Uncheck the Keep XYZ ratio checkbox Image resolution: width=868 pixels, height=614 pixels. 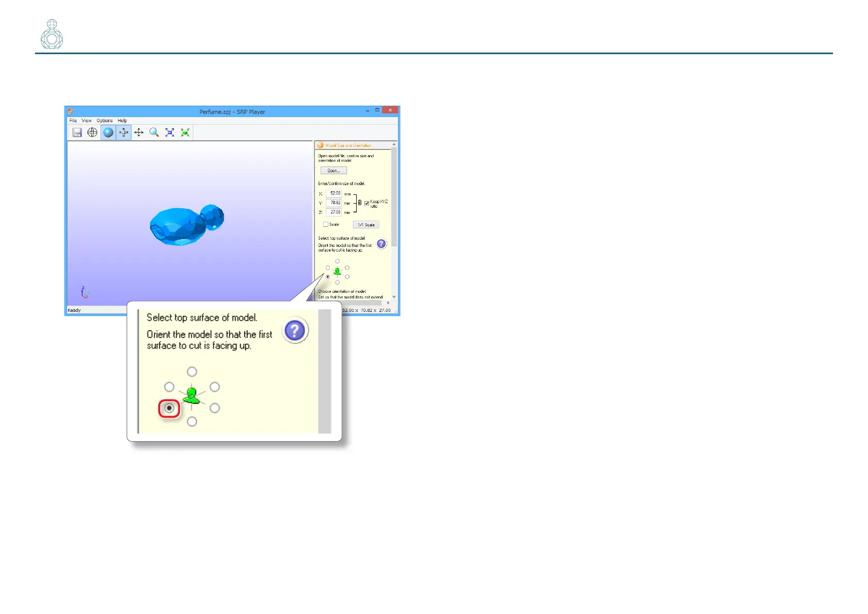pyautogui.click(x=367, y=203)
